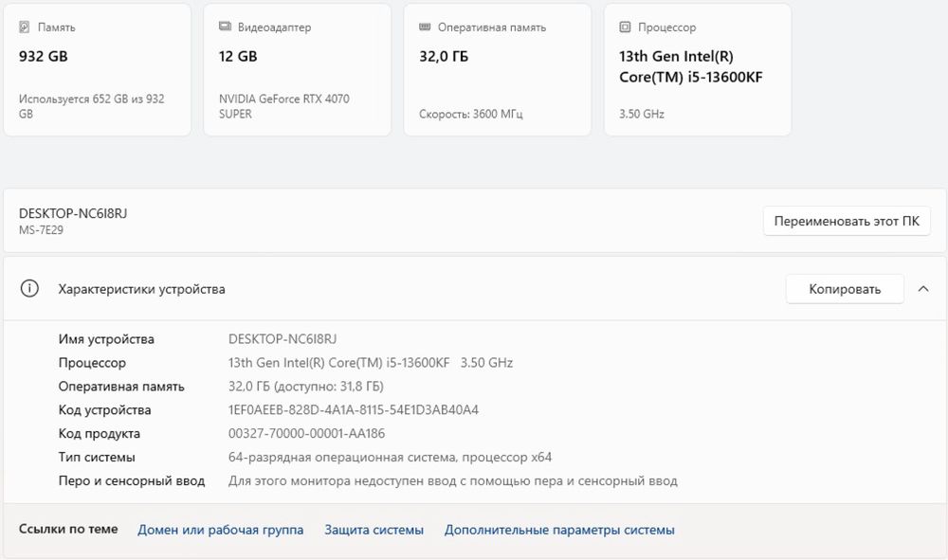Click the Код устройства label
This screenshot has width=948, height=560.
tap(104, 410)
